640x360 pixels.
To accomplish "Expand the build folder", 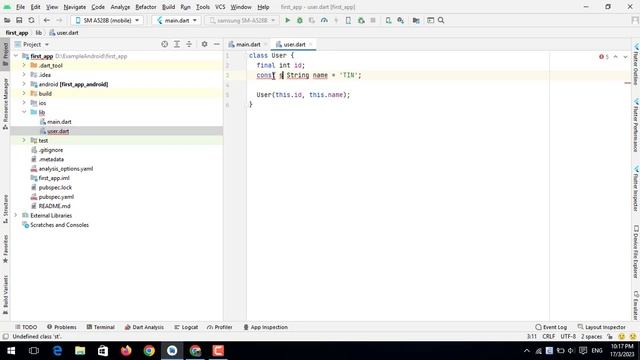I will [24, 93].
